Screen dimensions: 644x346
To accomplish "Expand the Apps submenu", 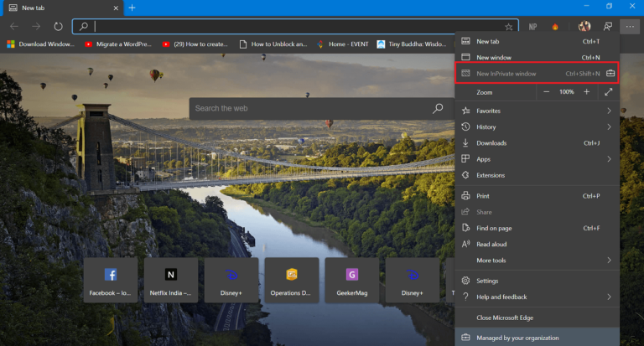I will click(x=537, y=159).
